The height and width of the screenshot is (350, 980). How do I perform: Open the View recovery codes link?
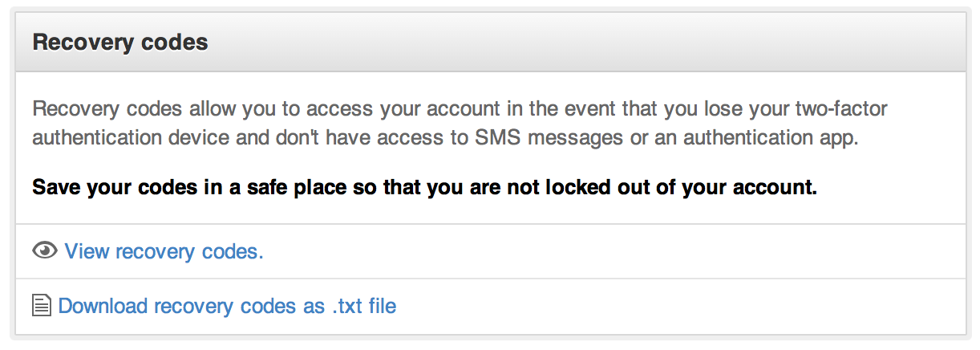(x=164, y=251)
